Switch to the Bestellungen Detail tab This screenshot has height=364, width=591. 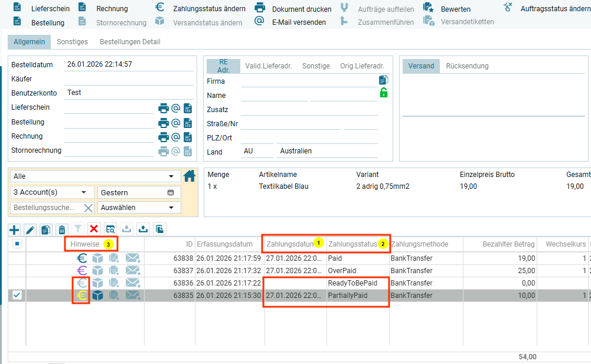coord(130,42)
